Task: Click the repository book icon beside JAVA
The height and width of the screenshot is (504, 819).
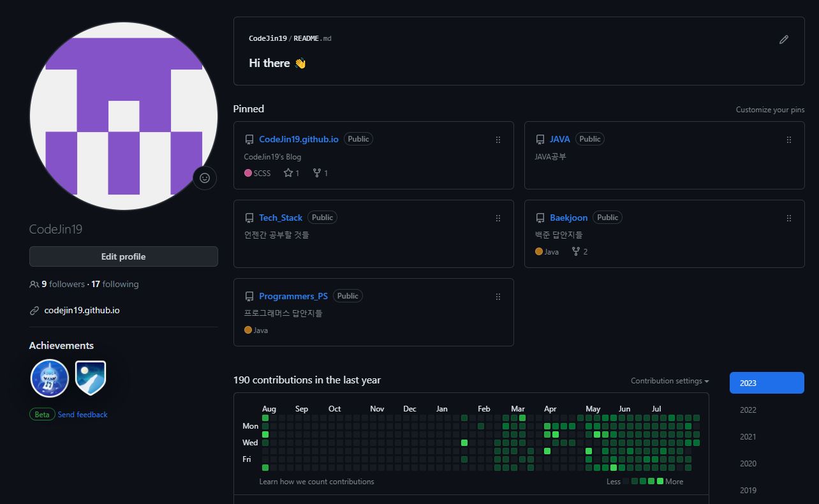Action: 540,138
